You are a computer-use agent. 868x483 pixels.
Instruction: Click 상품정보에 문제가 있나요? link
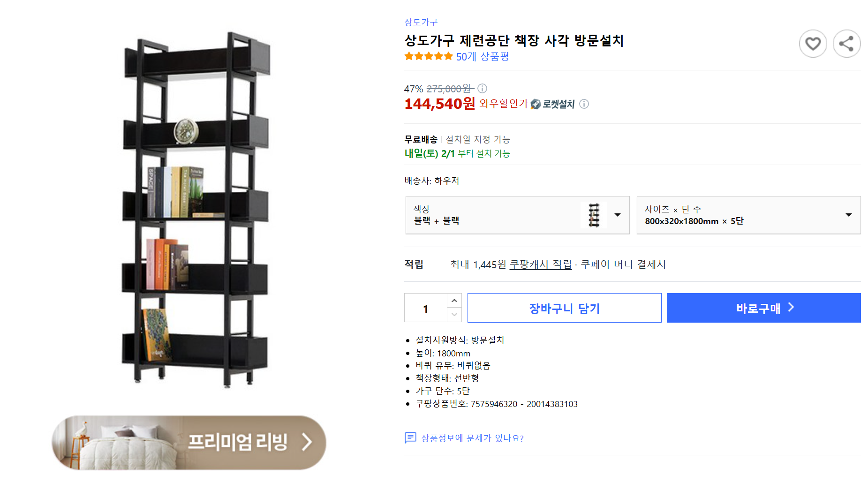pos(472,438)
